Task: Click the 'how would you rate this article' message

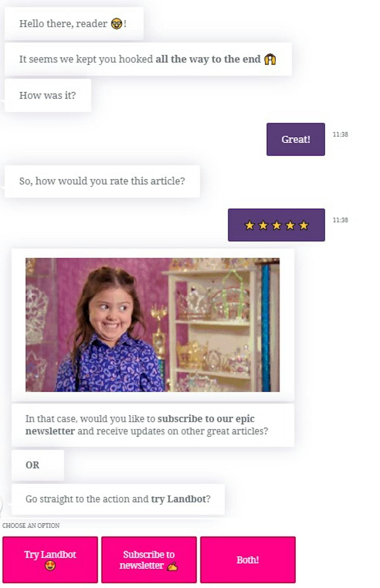Action: (102, 181)
